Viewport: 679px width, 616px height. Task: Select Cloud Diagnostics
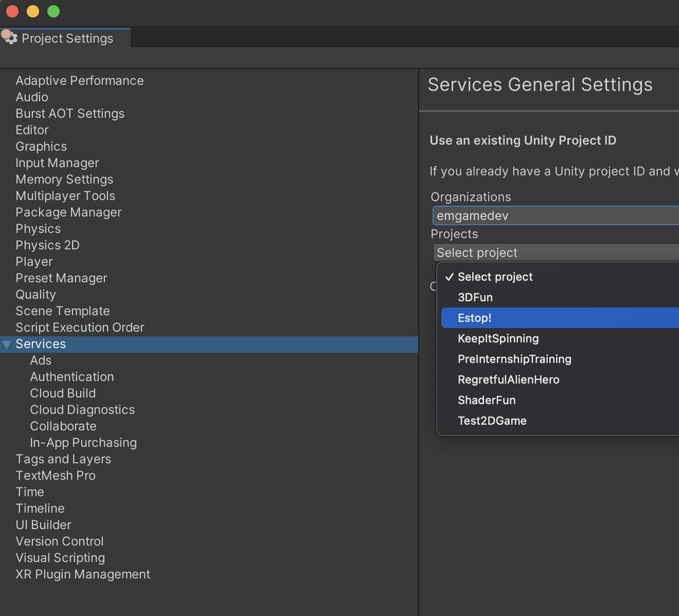[x=82, y=410]
